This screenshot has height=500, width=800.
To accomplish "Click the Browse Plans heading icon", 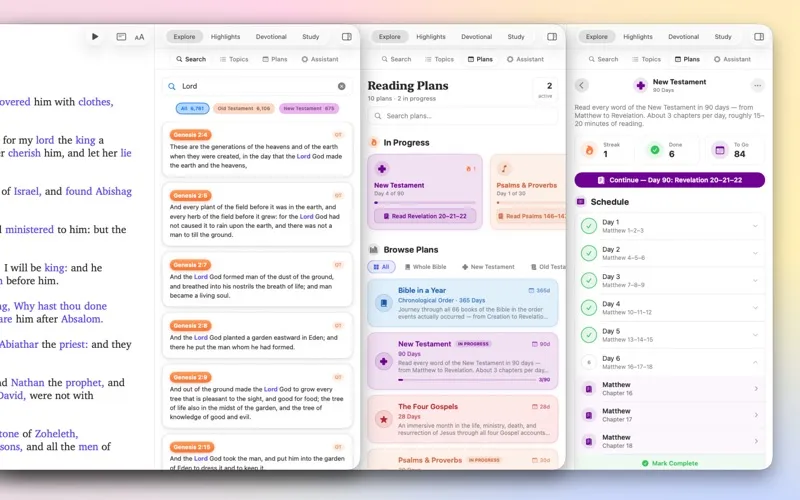I will pos(373,249).
